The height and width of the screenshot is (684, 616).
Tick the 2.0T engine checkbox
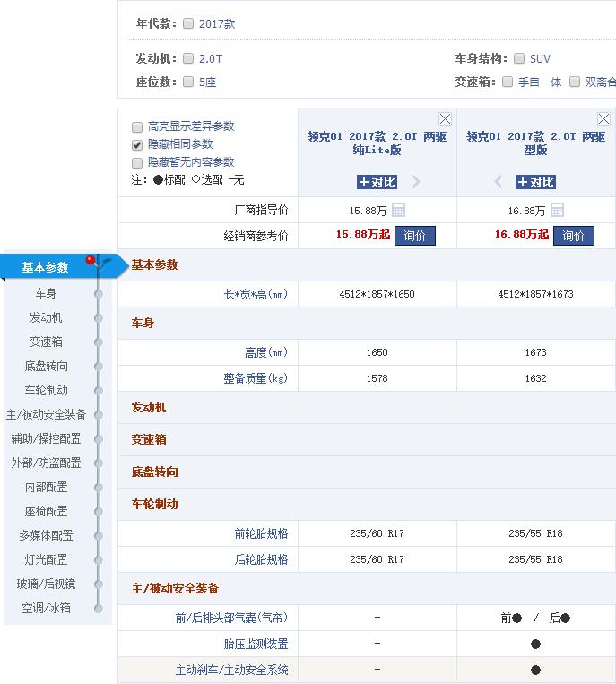(x=188, y=58)
